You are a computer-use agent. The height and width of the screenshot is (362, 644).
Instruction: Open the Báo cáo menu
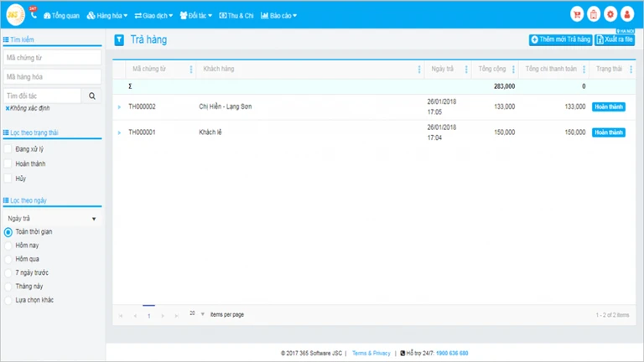click(x=278, y=16)
